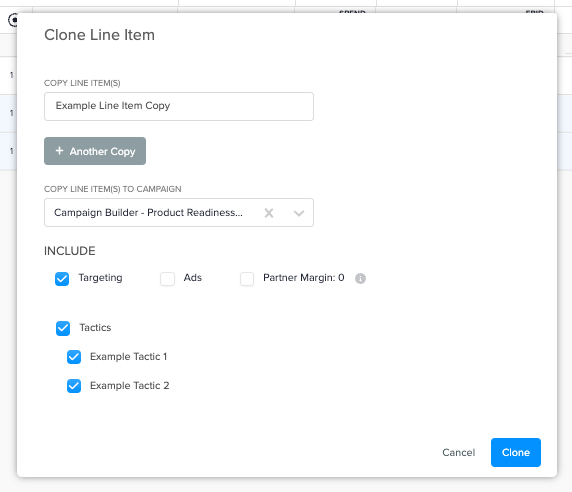The width and height of the screenshot is (572, 492).
Task: Click the Partner Margin info icon
Action: (x=360, y=278)
